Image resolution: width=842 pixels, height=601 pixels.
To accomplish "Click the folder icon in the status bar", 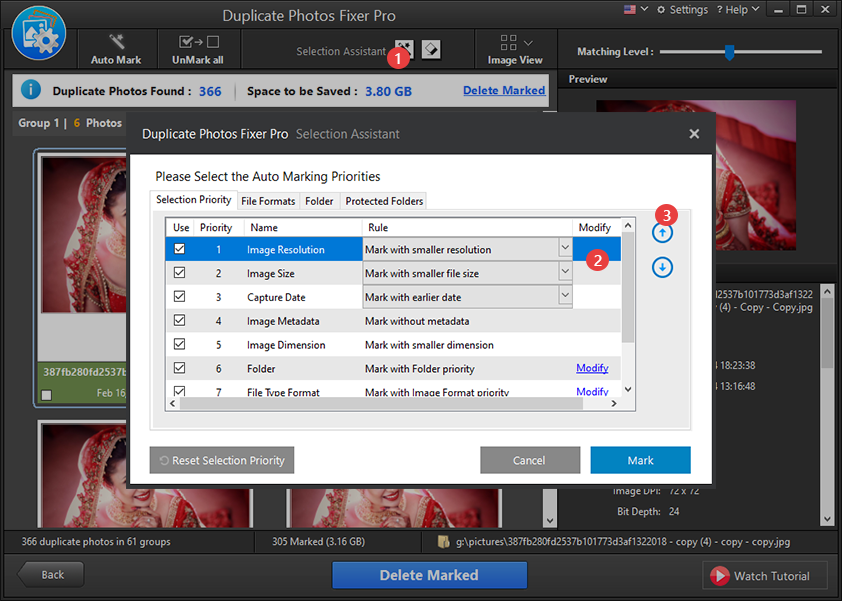I will (444, 541).
